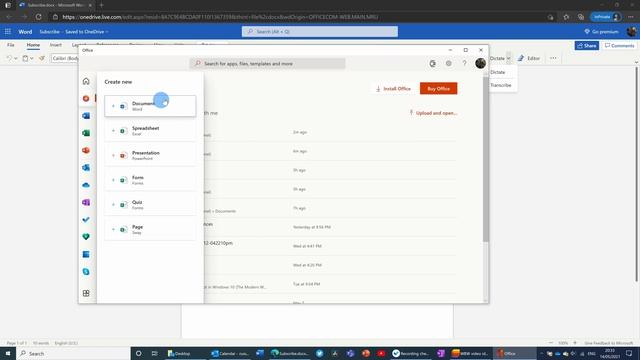Open the account profile picture in Office window
The height and width of the screenshot is (360, 640).
pos(480,63)
